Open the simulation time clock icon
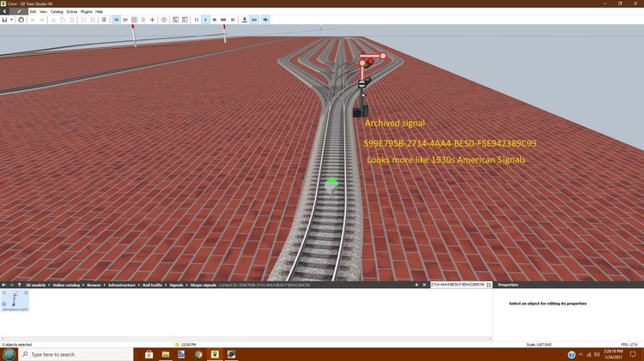This screenshot has height=361, width=644. pyautogui.click(x=164, y=20)
